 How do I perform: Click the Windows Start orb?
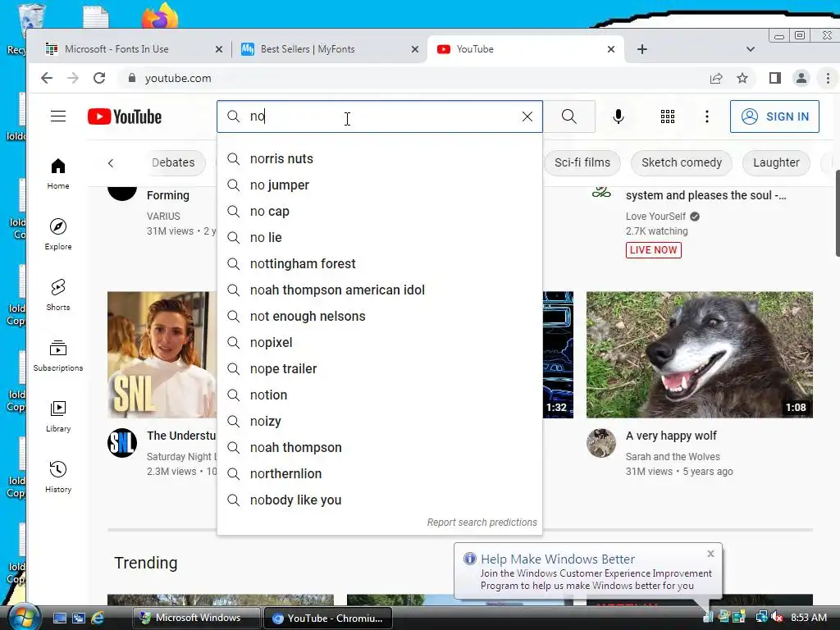[x=22, y=618]
